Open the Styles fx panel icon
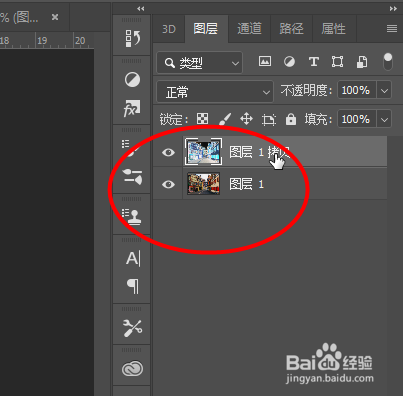The width and height of the screenshot is (403, 396). [132, 108]
